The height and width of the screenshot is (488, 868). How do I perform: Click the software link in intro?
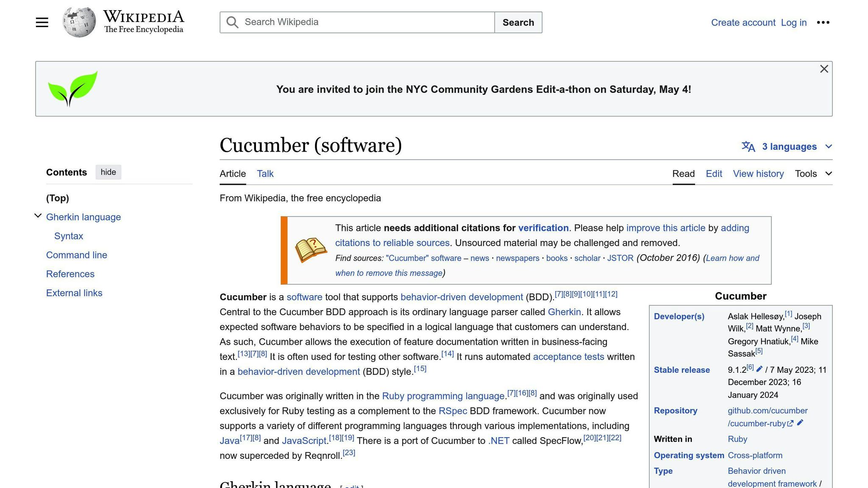pyautogui.click(x=304, y=297)
